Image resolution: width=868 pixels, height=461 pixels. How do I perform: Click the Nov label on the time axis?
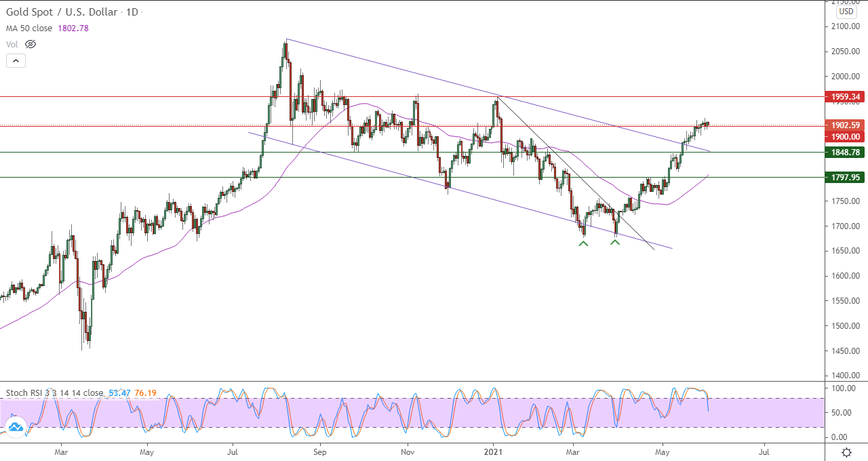(408, 451)
